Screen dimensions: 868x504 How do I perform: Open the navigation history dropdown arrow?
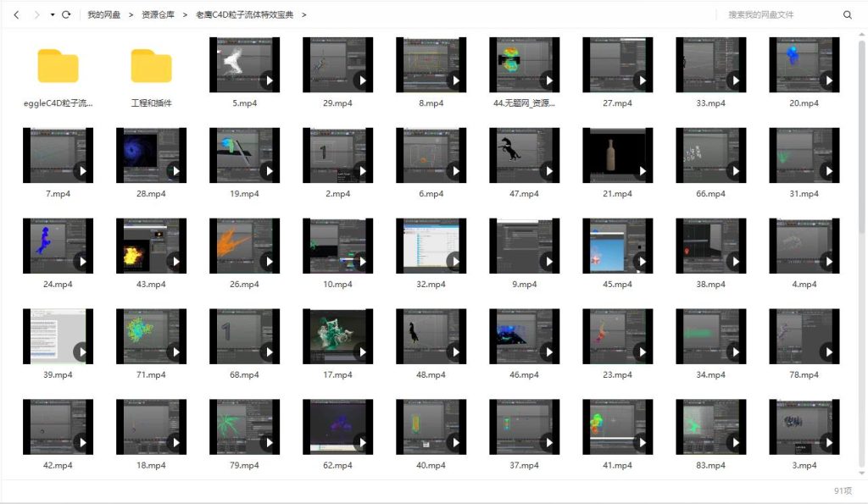tap(52, 15)
